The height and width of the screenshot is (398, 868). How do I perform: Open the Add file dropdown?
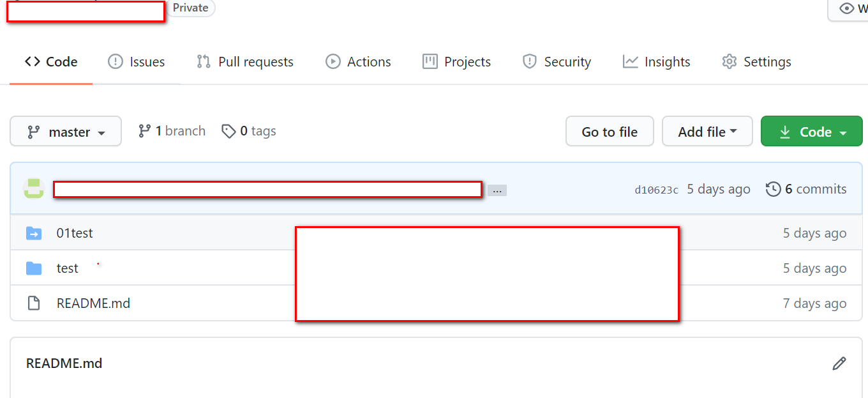(707, 132)
